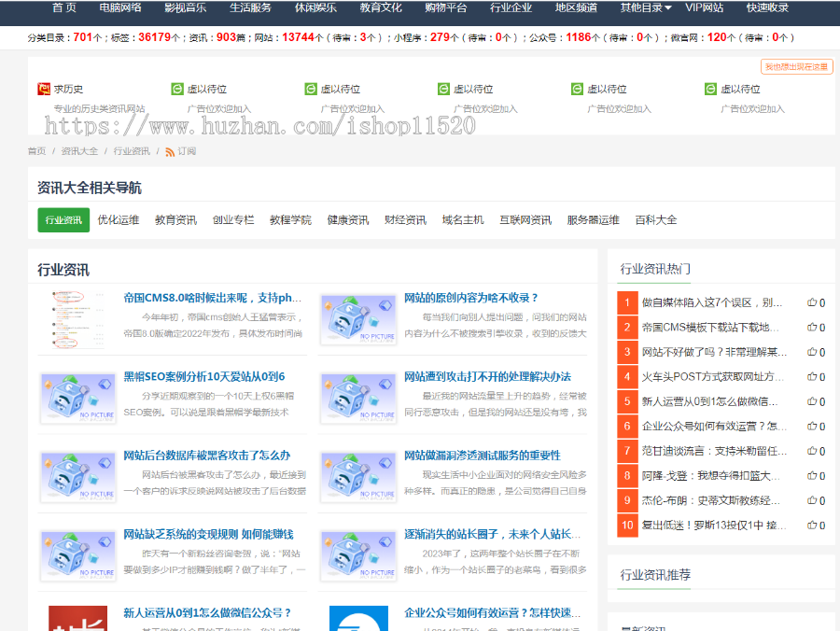Open thumbnail of 网站后台数据库被黑客攻击 article
The width and height of the screenshot is (840, 631).
[78, 477]
